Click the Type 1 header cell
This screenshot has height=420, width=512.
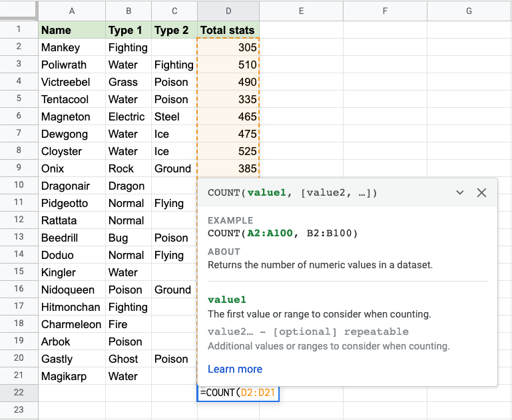[128, 30]
